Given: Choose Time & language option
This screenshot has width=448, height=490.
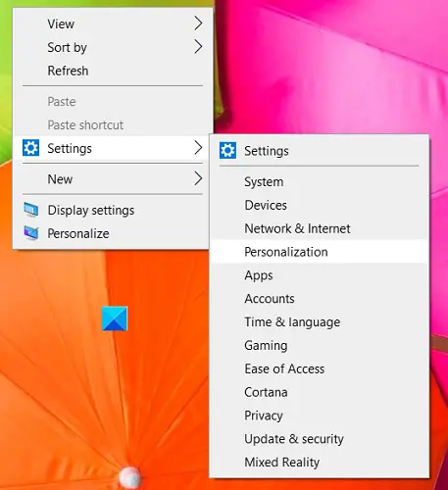Looking at the screenshot, I should pos(319,322).
